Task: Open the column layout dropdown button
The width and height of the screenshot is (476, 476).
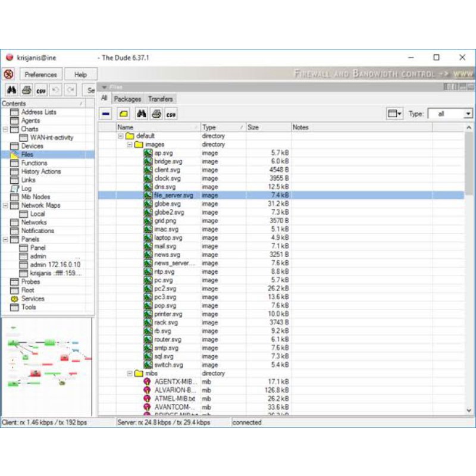Action: 394,114
